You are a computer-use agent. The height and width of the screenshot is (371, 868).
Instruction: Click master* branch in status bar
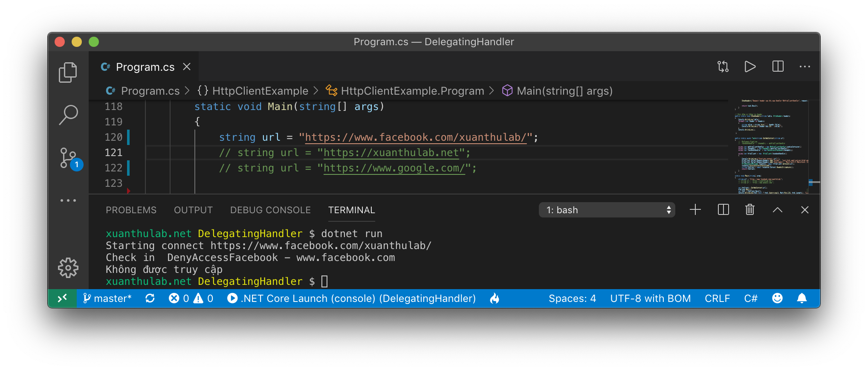pyautogui.click(x=107, y=299)
